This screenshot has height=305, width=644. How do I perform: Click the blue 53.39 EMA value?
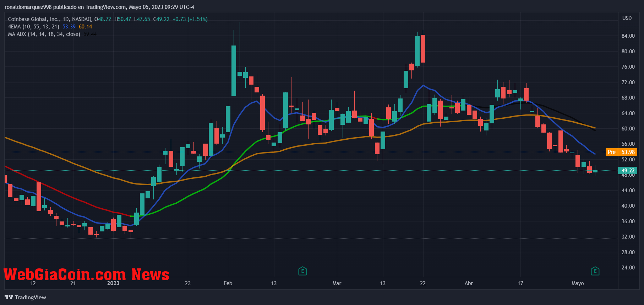pyautogui.click(x=69, y=27)
